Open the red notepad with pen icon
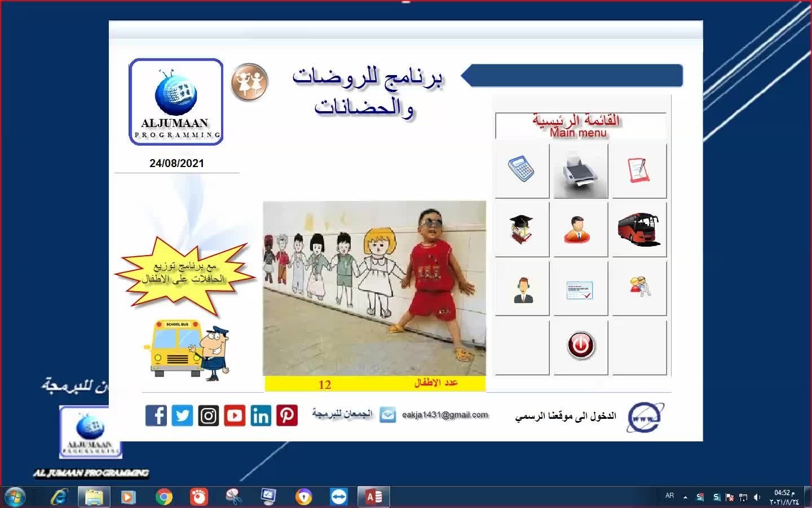The image size is (812, 508). (639, 170)
